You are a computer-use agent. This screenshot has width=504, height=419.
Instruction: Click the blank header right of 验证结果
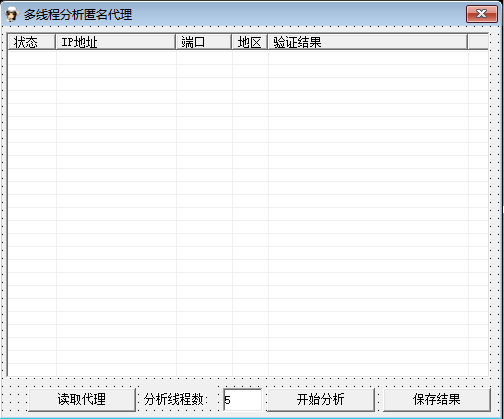(478, 42)
